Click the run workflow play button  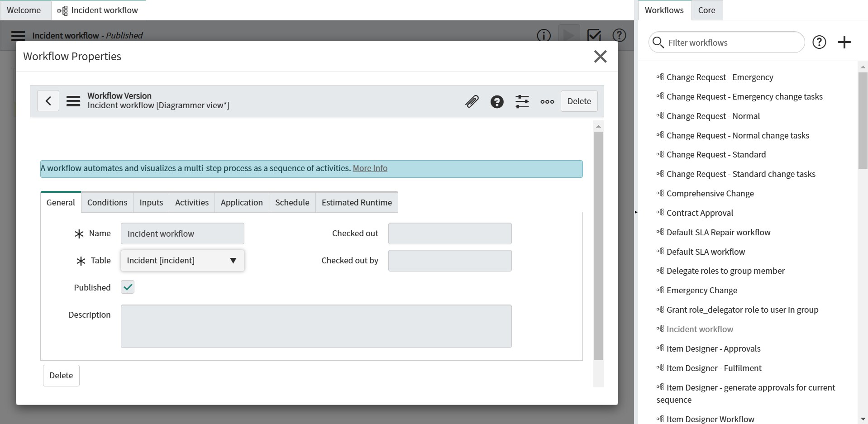569,35
